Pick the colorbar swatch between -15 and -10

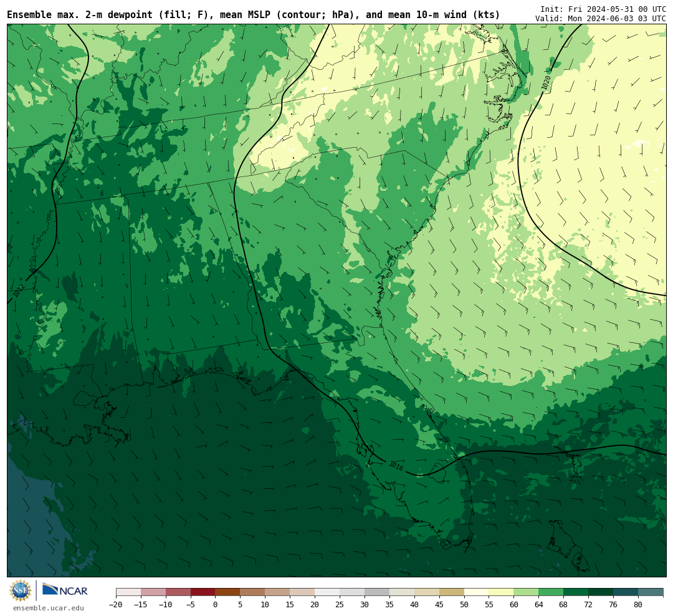(x=153, y=592)
